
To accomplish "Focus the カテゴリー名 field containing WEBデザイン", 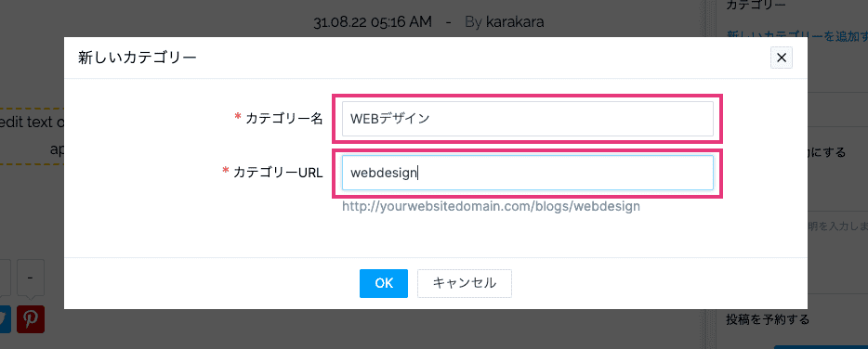I will pyautogui.click(x=528, y=119).
